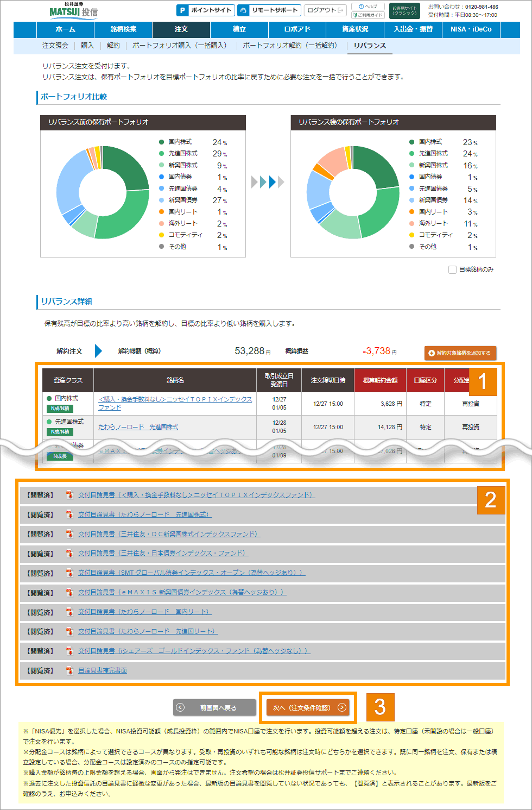Open the 入出金・振替 tab
The image size is (532, 810).
coord(414,29)
